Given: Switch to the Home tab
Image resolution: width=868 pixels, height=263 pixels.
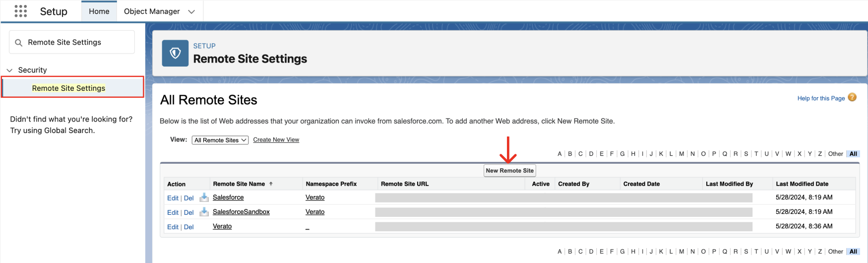Looking at the screenshot, I should pos(99,11).
